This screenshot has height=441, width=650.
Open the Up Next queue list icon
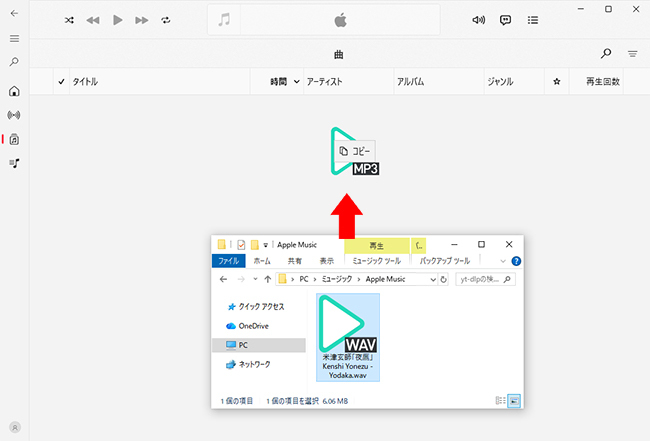click(x=533, y=20)
